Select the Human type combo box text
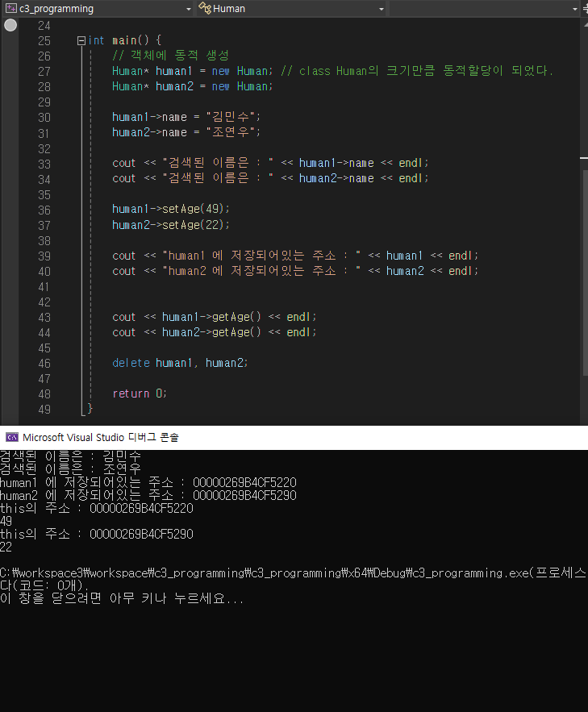The height and width of the screenshot is (712, 588). pyautogui.click(x=229, y=9)
